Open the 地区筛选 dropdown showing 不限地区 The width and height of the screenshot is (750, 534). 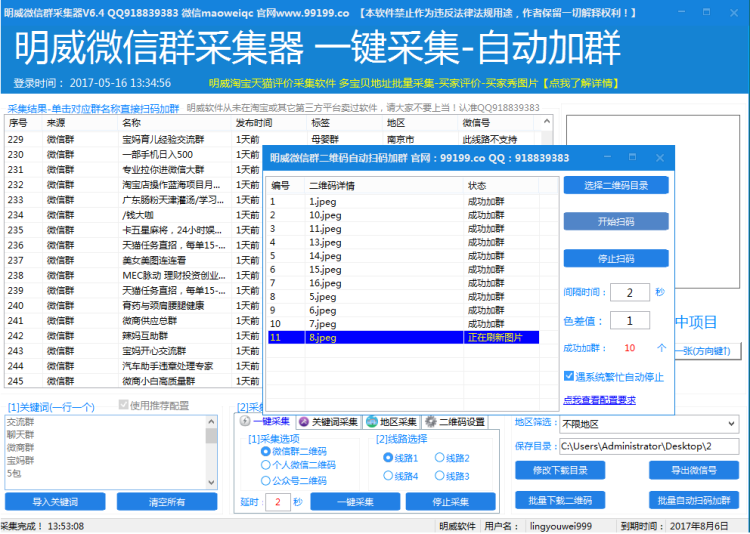click(x=649, y=424)
